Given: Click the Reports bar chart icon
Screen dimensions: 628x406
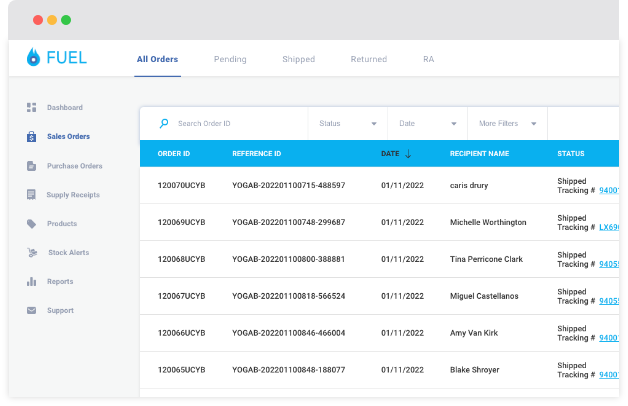Looking at the screenshot, I should pos(31,282).
